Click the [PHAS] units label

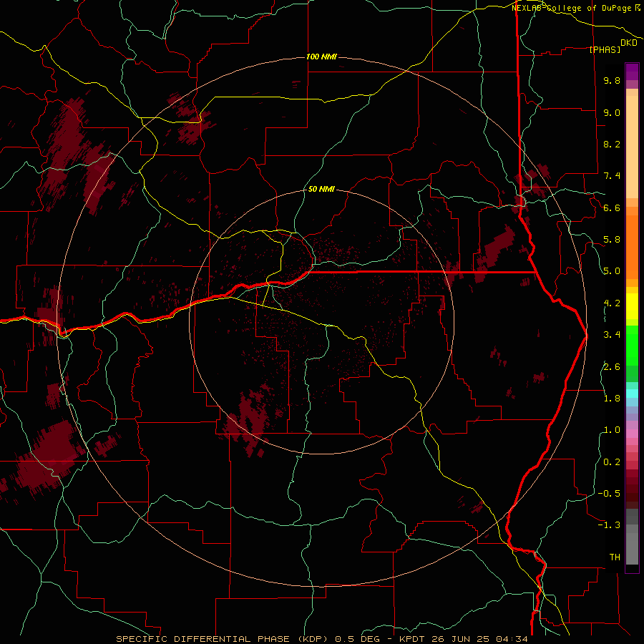coord(605,49)
